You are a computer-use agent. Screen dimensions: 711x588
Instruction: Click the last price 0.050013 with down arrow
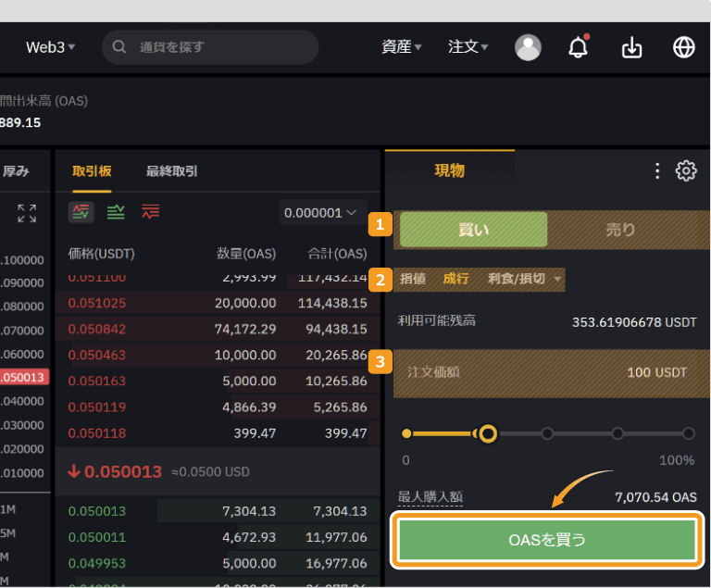115,472
